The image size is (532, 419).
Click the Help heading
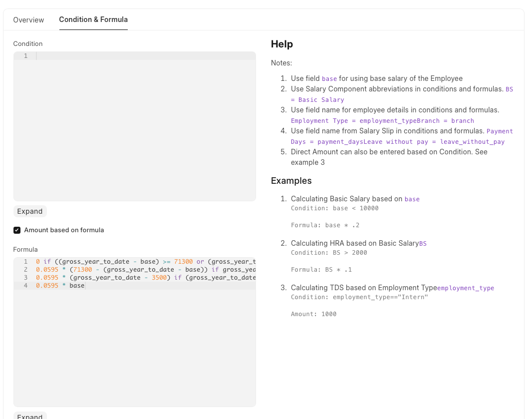coord(282,44)
